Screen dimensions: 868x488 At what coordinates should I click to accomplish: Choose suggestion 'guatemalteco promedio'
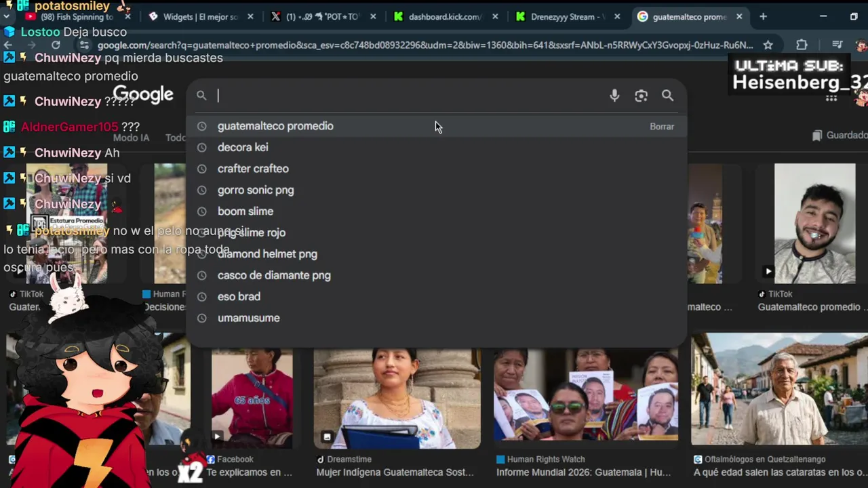point(436,126)
